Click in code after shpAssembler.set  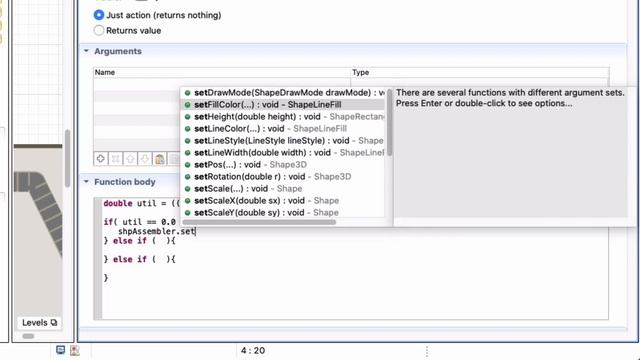(195, 231)
